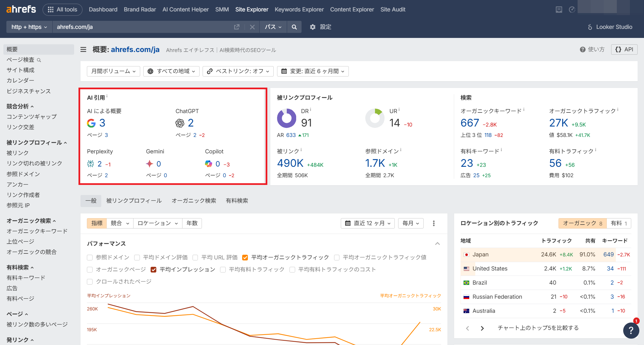Open the All tools grid icon
Screen dimensions: 644x345
coord(50,9)
